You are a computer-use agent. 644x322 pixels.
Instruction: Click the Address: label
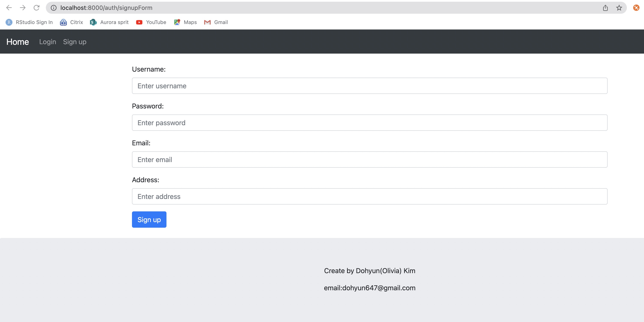145,180
